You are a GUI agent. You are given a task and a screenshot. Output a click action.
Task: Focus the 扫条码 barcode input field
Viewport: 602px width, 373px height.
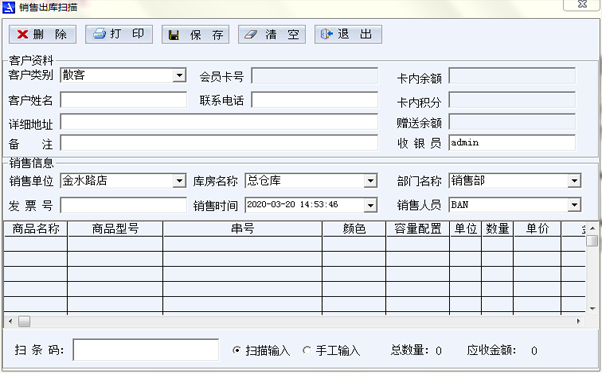point(146,350)
